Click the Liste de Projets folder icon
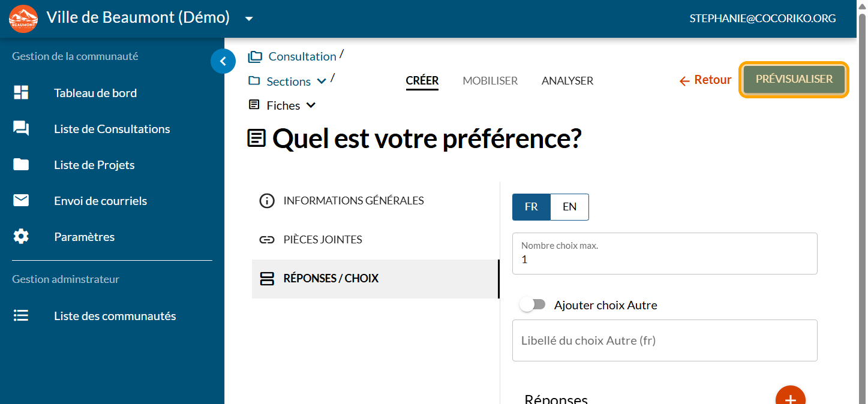The height and width of the screenshot is (404, 868). click(x=21, y=165)
